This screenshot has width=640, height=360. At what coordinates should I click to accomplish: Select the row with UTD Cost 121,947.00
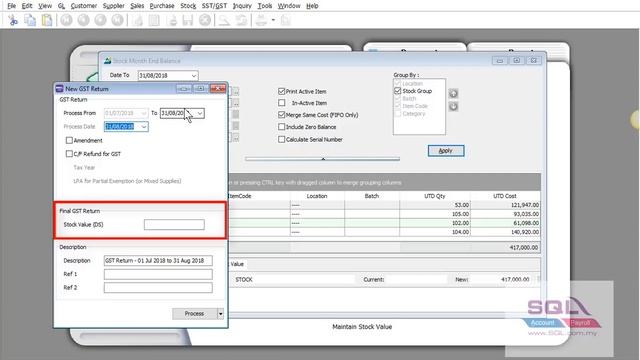click(x=384, y=205)
